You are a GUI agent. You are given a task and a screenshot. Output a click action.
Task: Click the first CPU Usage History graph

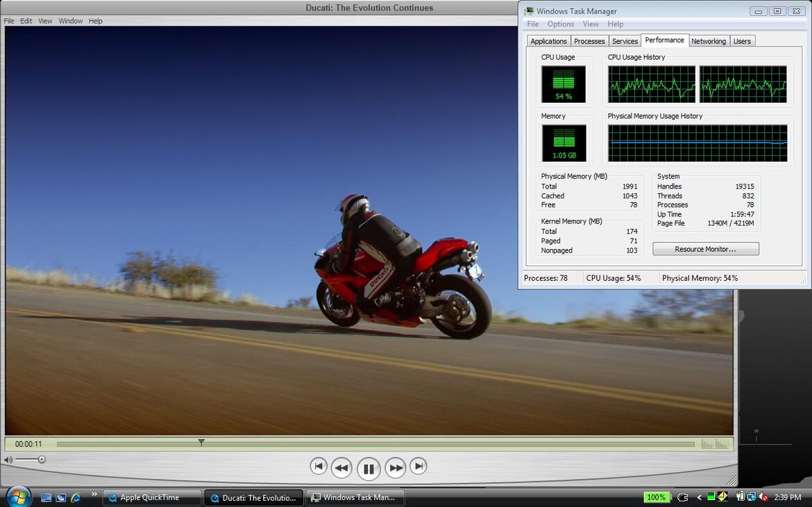pyautogui.click(x=652, y=85)
